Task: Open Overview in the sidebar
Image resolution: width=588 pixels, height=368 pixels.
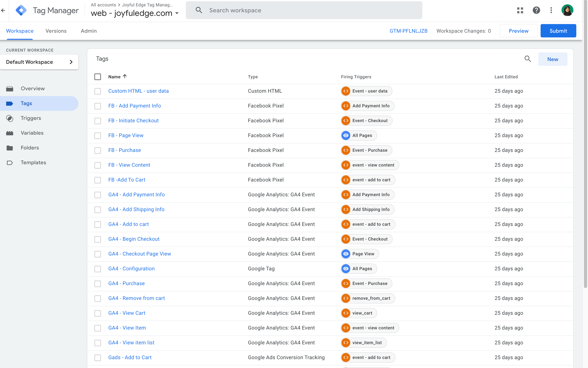Action: (33, 89)
